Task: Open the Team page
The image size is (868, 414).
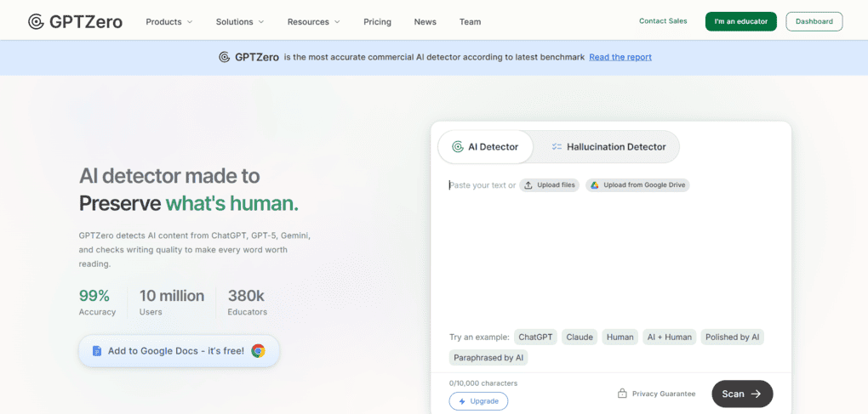Action: [470, 22]
